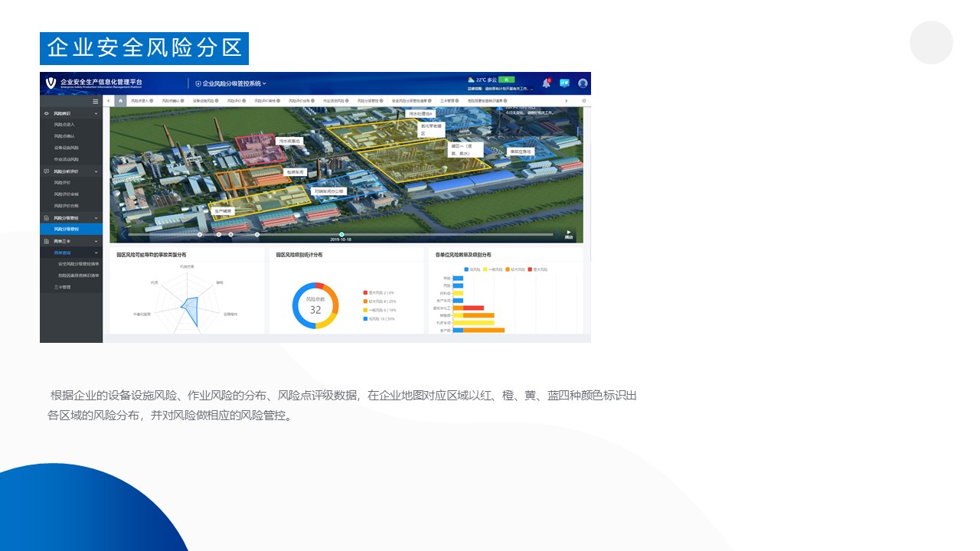Click the chat icon beside 风险分析评价

pos(47,171)
